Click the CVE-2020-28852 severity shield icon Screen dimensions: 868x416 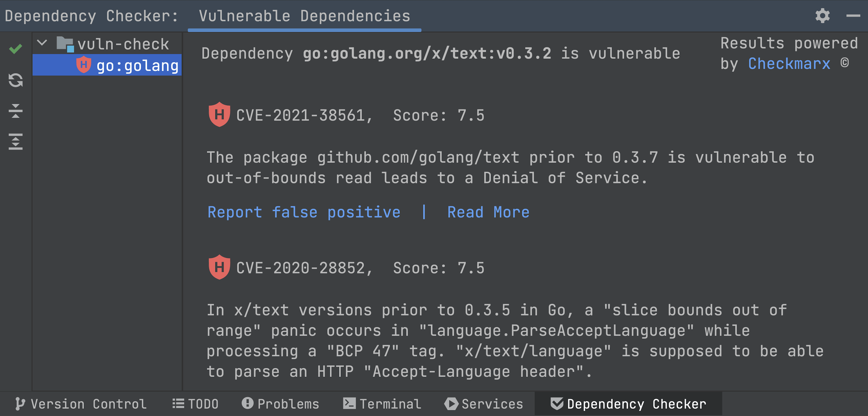click(x=219, y=267)
